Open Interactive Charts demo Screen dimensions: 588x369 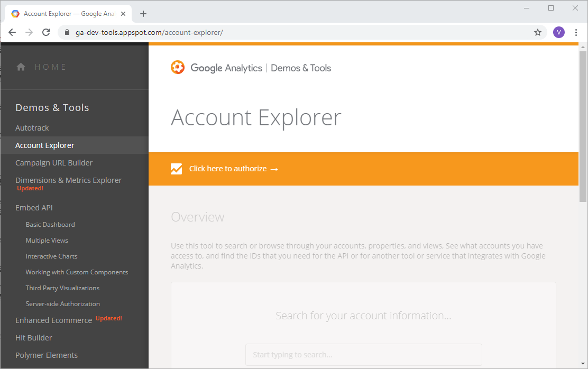pos(51,256)
